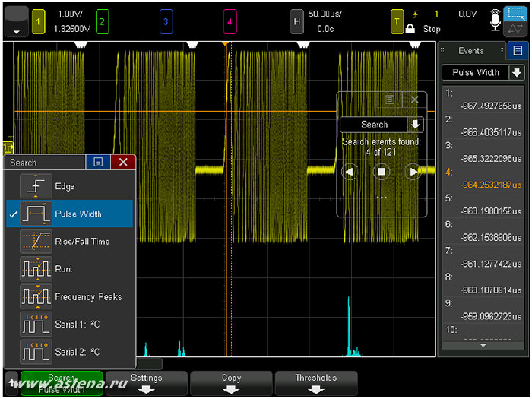This screenshot has height=399, width=532.
Task: Open the Thresholds softkey menu
Action: 316,383
